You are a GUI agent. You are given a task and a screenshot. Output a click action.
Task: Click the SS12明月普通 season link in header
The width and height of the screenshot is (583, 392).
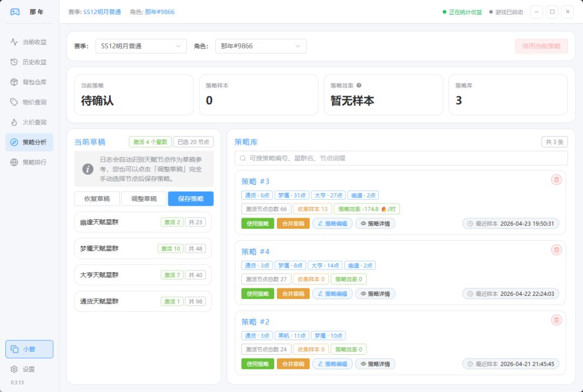102,12
